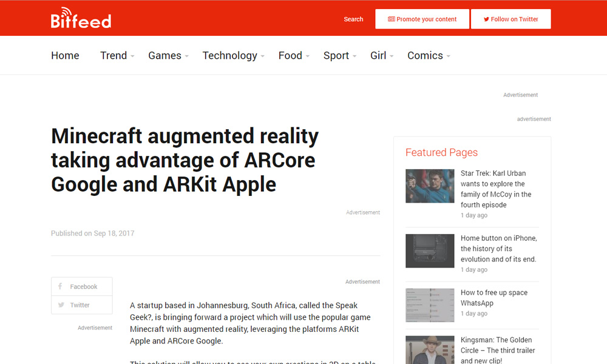Open the Comics menu

click(x=425, y=56)
